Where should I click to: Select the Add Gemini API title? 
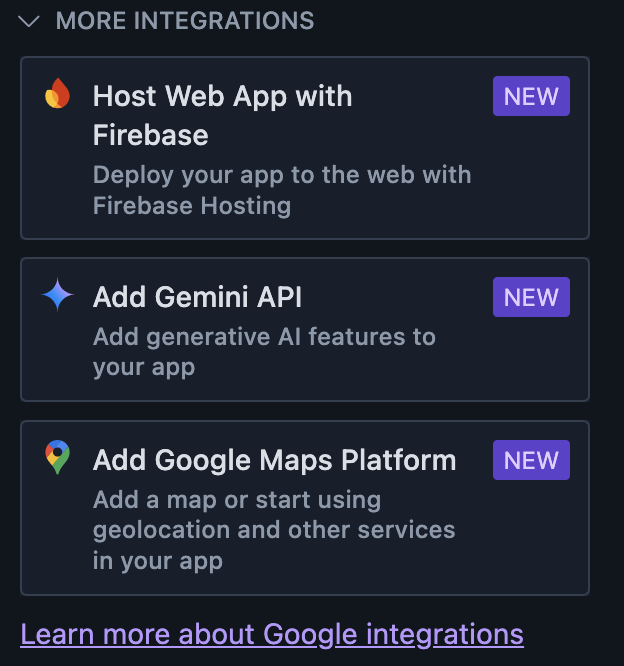coord(197,297)
